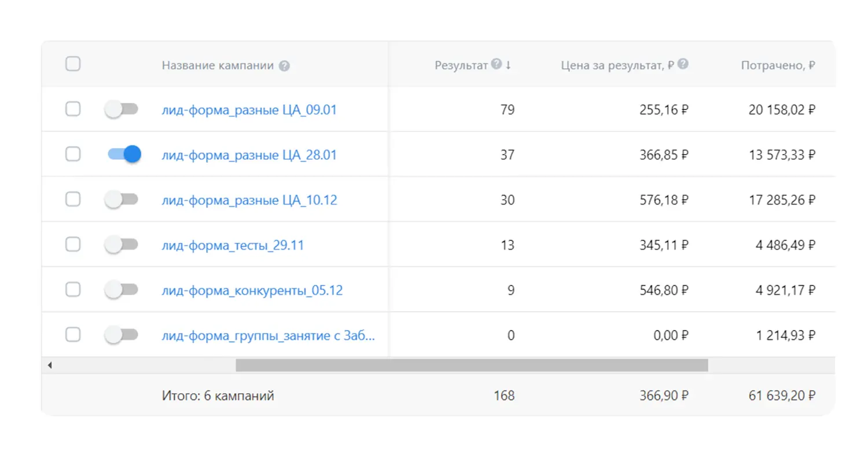Enable toggle for лид-форма_группы_занятие campaign
Viewport: 868px width, 454px height.
[x=122, y=335]
